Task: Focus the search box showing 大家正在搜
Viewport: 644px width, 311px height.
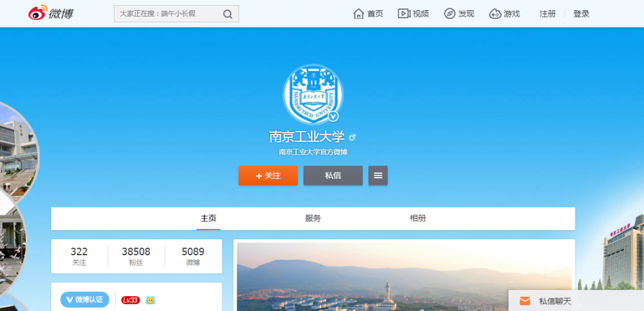Action: pos(176,13)
